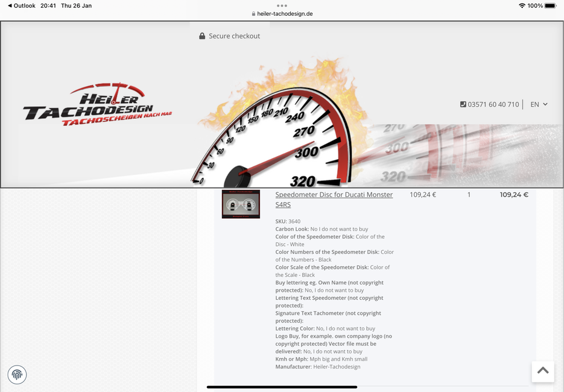Open the three-dot multitasking menu
Screen dimensions: 564x392
click(282, 6)
